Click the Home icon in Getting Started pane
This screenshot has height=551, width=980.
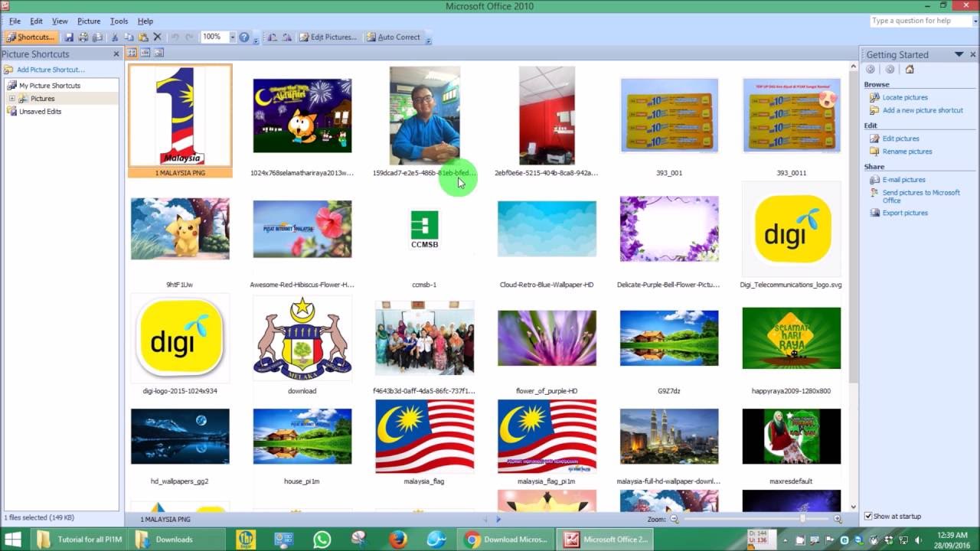pos(910,69)
